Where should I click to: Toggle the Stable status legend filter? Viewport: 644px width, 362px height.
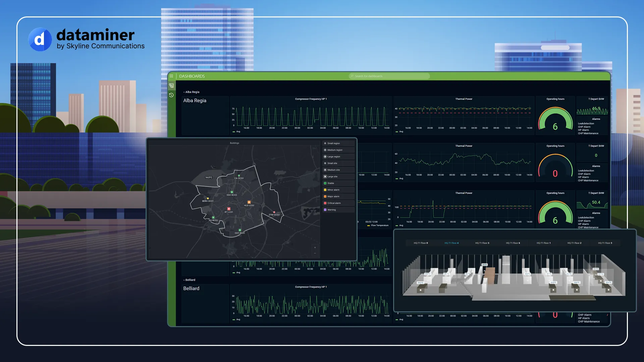click(338, 183)
